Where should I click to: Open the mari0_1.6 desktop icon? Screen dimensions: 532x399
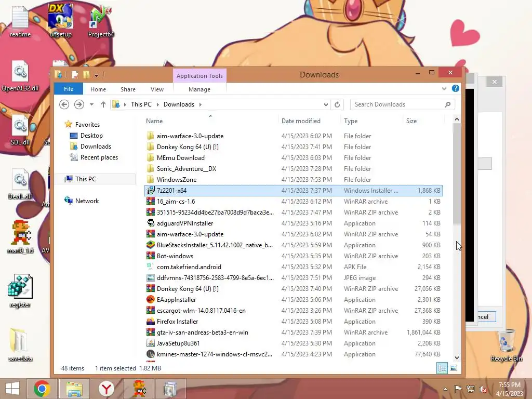pyautogui.click(x=20, y=237)
